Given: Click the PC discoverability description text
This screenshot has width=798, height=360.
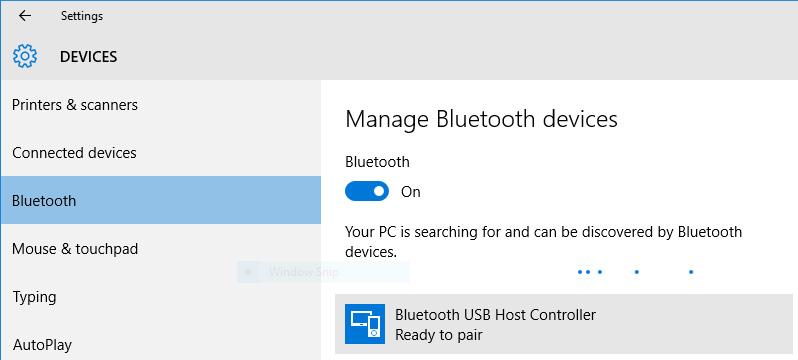Looking at the screenshot, I should pyautogui.click(x=544, y=241).
